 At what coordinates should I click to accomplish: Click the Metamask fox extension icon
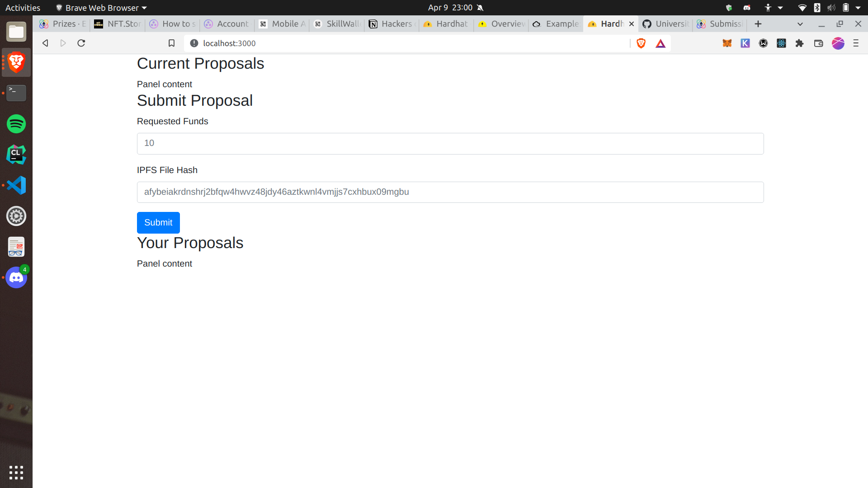click(726, 43)
